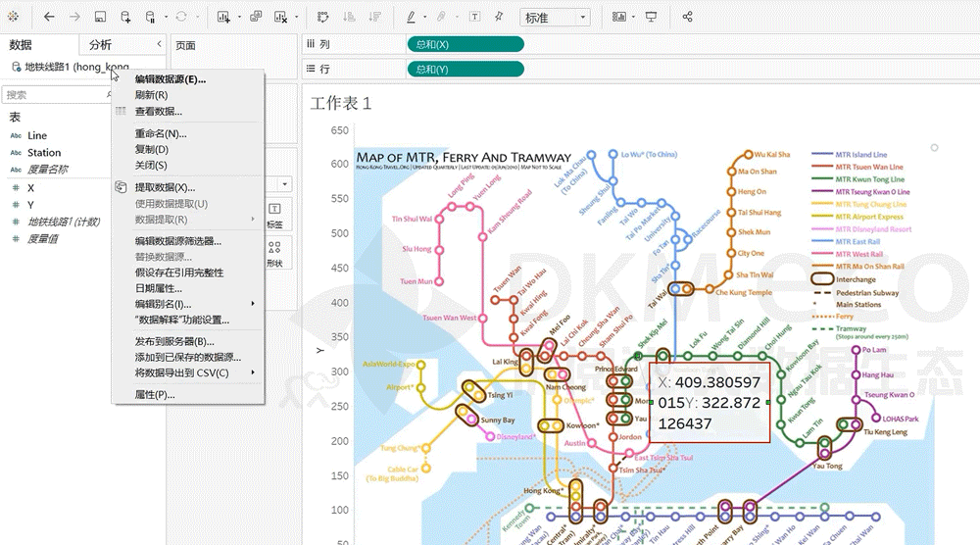The image size is (980, 545).
Task: Select the 度量名称 field
Action: pyautogui.click(x=47, y=170)
